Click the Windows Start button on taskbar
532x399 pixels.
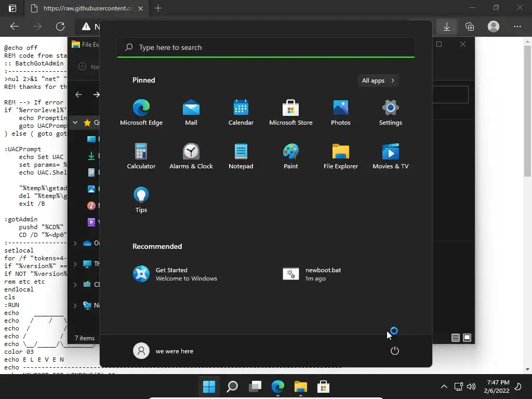click(x=209, y=387)
